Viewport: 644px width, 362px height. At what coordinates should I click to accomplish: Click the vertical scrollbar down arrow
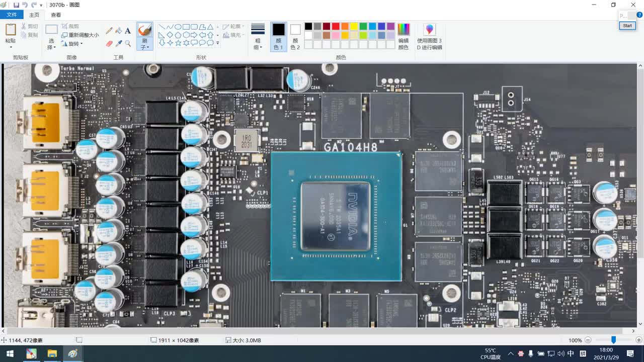click(640, 324)
